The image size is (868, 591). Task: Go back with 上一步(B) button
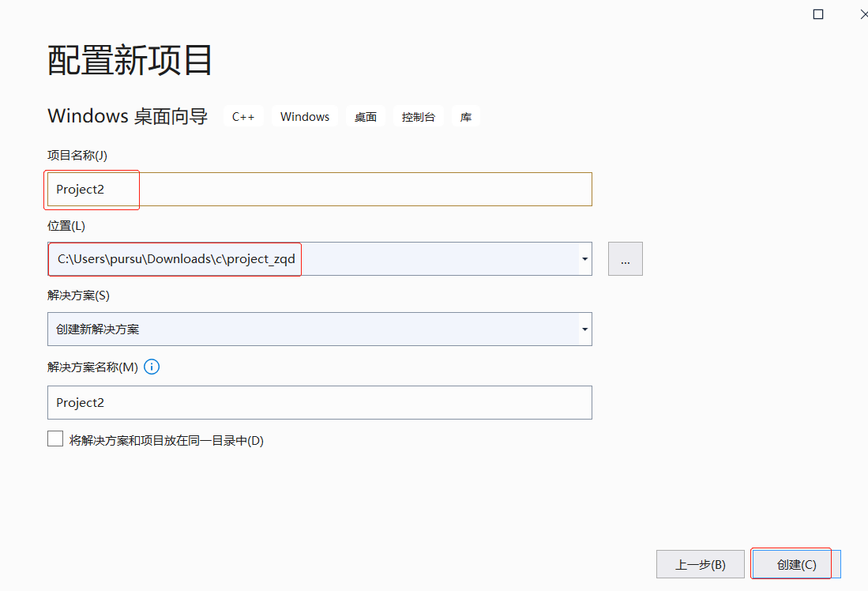pos(701,564)
